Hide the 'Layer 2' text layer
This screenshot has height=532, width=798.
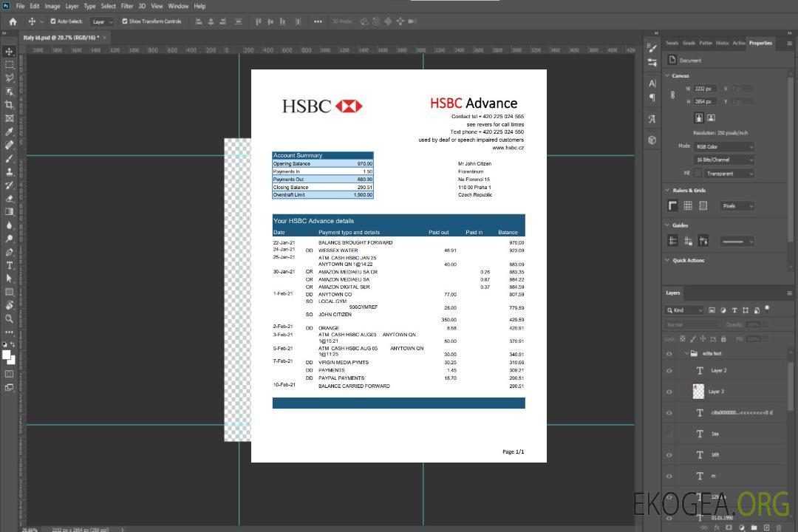[669, 371]
